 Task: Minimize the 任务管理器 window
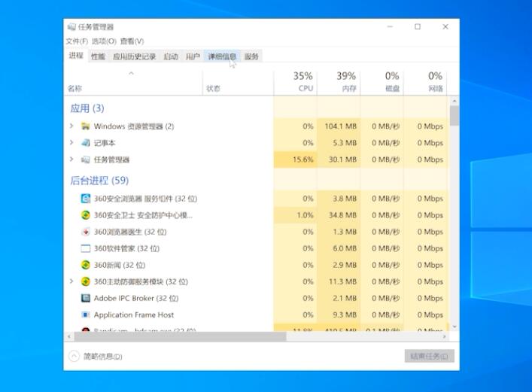click(x=391, y=27)
